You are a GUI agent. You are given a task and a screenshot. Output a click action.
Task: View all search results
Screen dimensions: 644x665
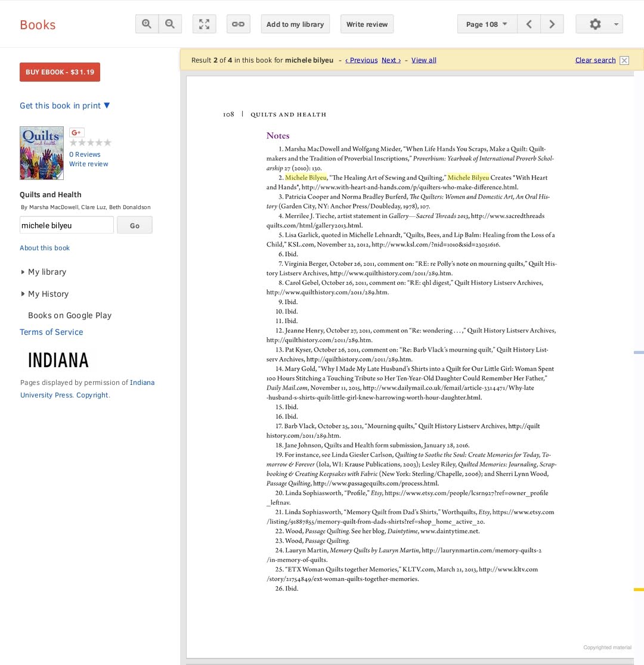pyautogui.click(x=424, y=60)
